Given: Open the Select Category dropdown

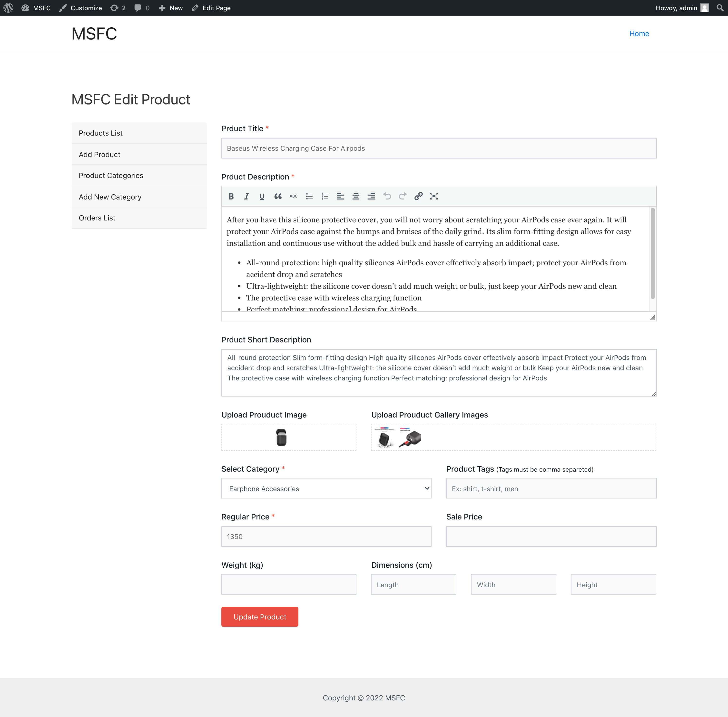Looking at the screenshot, I should [x=326, y=488].
